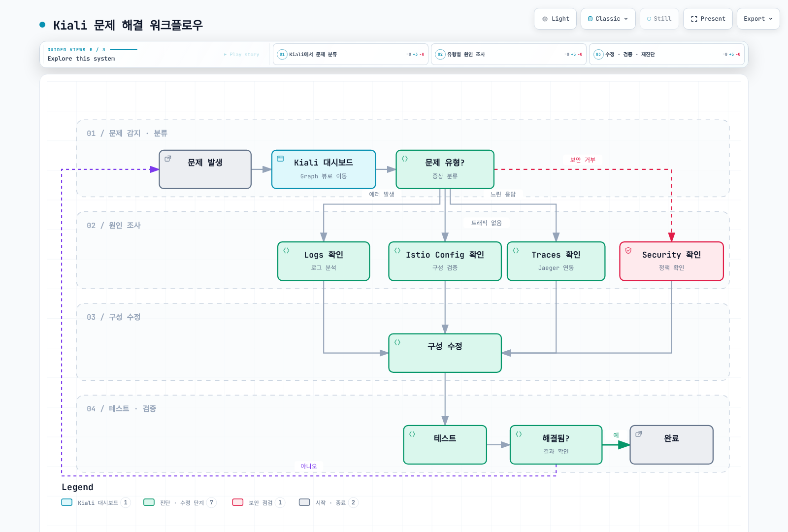Select the 시작 · 종료 legend swatch
This screenshot has height=532, width=788.
(305, 502)
